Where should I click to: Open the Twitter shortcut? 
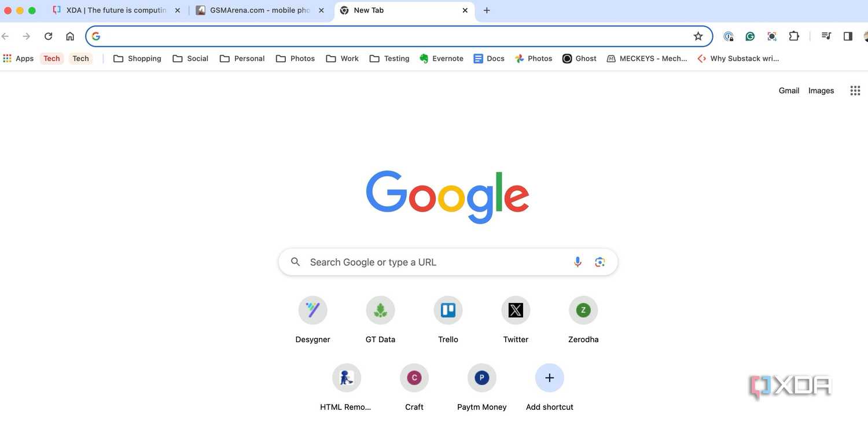coord(516,319)
